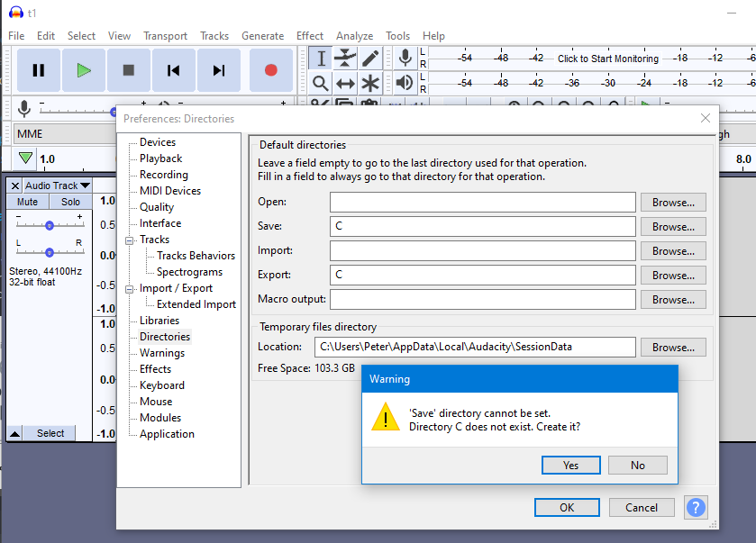This screenshot has width=756, height=543.
Task: Open the Edit menu
Action: [x=46, y=36]
